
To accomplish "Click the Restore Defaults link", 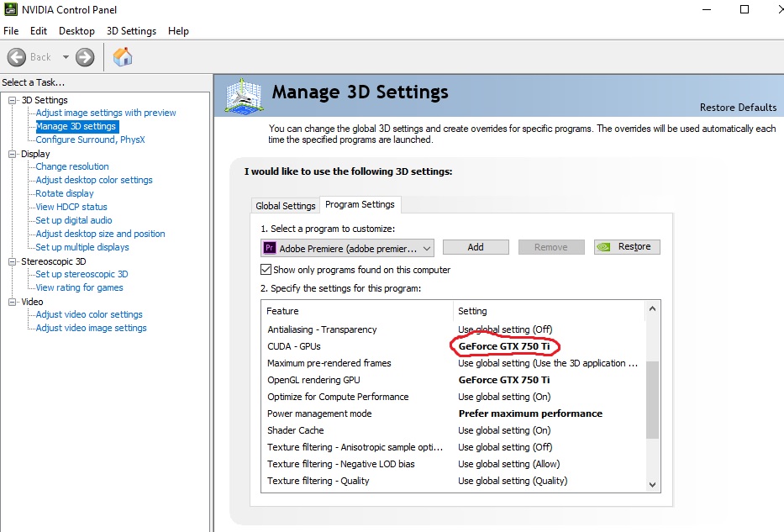I will (738, 108).
